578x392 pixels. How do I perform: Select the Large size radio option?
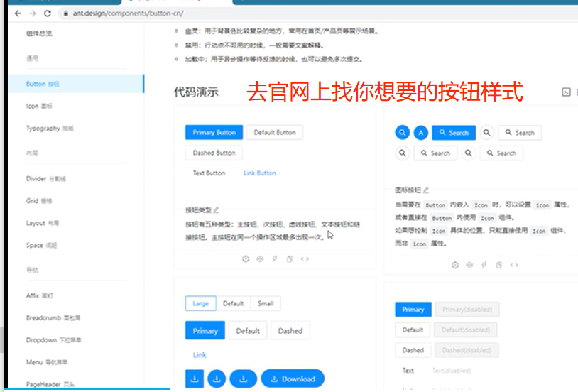(x=200, y=303)
